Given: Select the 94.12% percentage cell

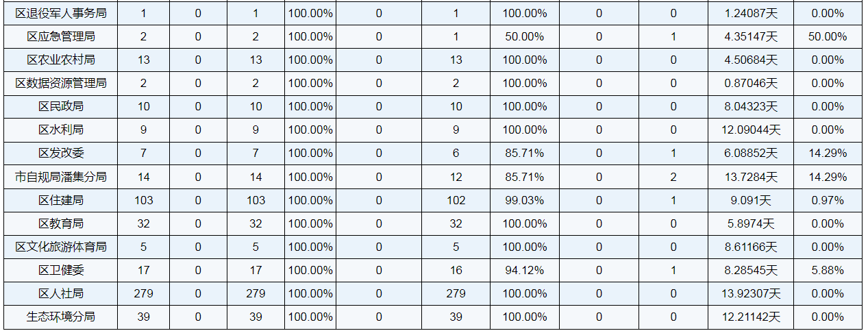Looking at the screenshot, I should (x=525, y=270).
